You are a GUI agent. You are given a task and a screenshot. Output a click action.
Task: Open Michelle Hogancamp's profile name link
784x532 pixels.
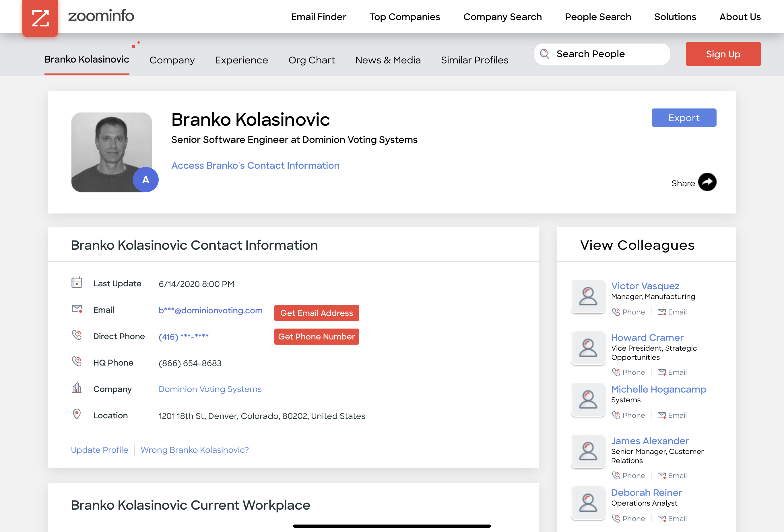(x=659, y=389)
